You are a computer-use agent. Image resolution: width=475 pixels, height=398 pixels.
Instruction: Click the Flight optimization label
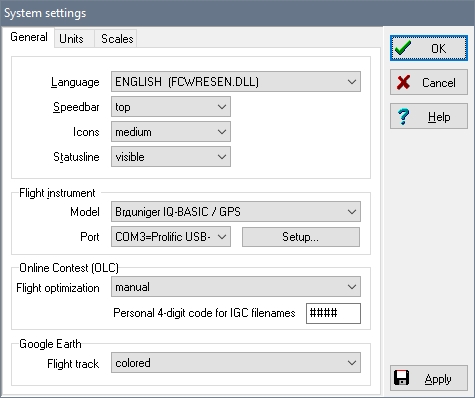[58, 288]
